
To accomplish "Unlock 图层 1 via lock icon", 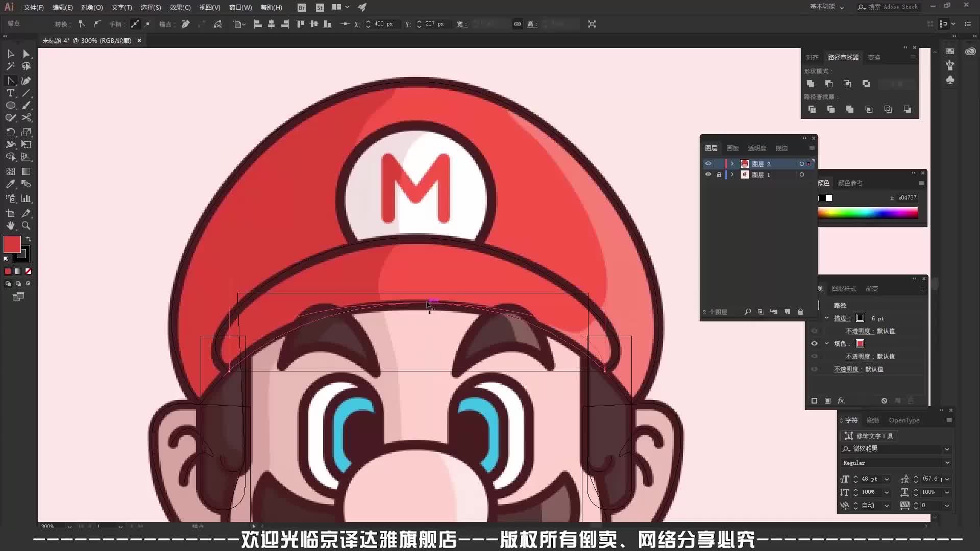I will [719, 174].
